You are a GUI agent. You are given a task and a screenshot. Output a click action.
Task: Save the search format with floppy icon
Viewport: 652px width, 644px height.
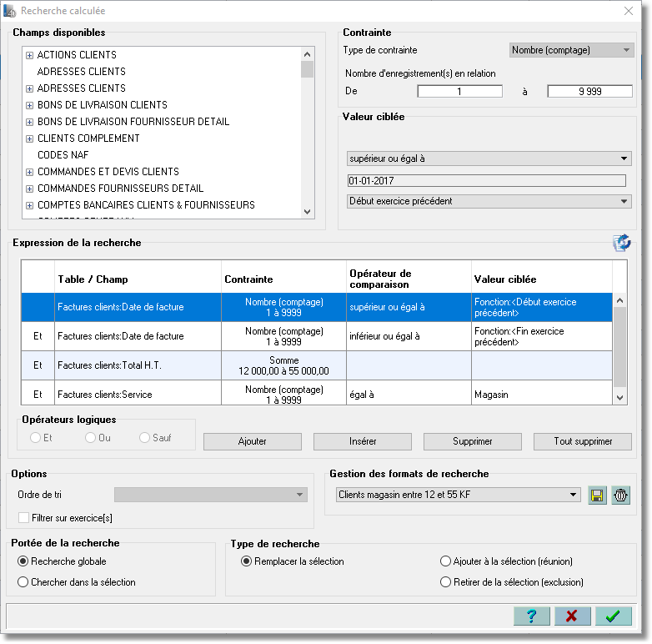tap(597, 496)
